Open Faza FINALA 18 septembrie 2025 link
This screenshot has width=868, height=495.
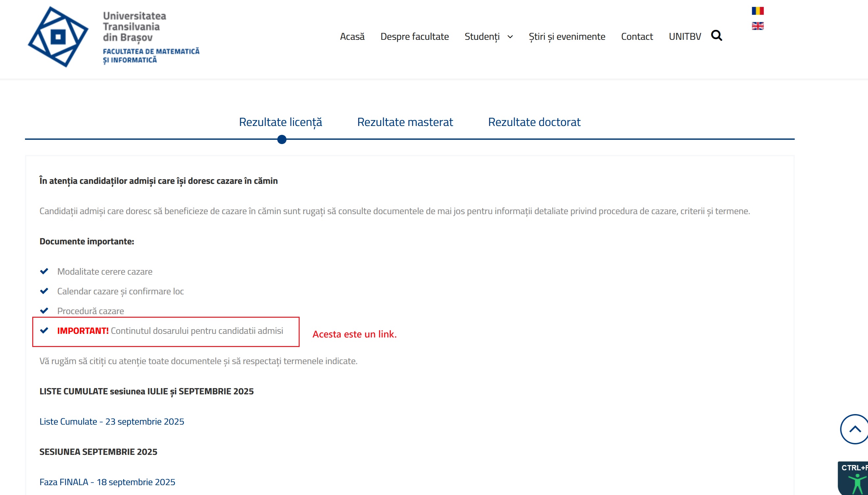pyautogui.click(x=108, y=482)
